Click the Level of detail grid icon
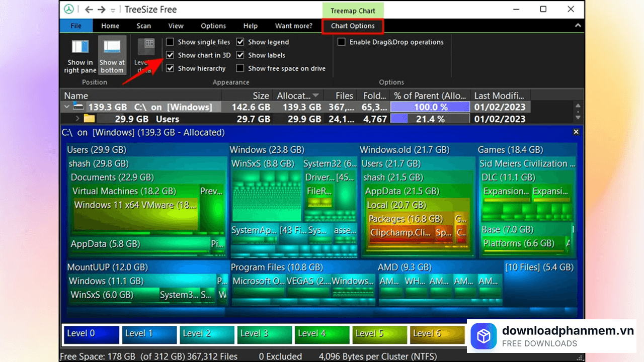The image size is (644, 362). pyautogui.click(x=148, y=45)
